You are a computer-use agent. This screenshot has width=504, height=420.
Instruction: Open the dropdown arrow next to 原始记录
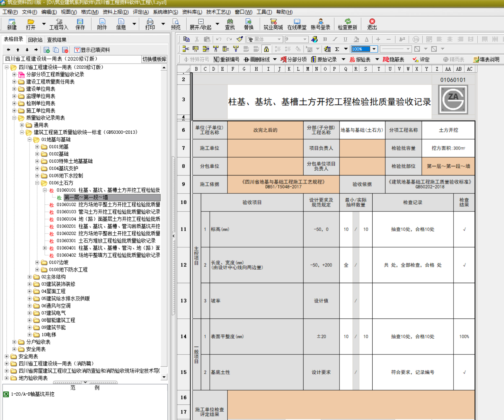[x=343, y=59]
